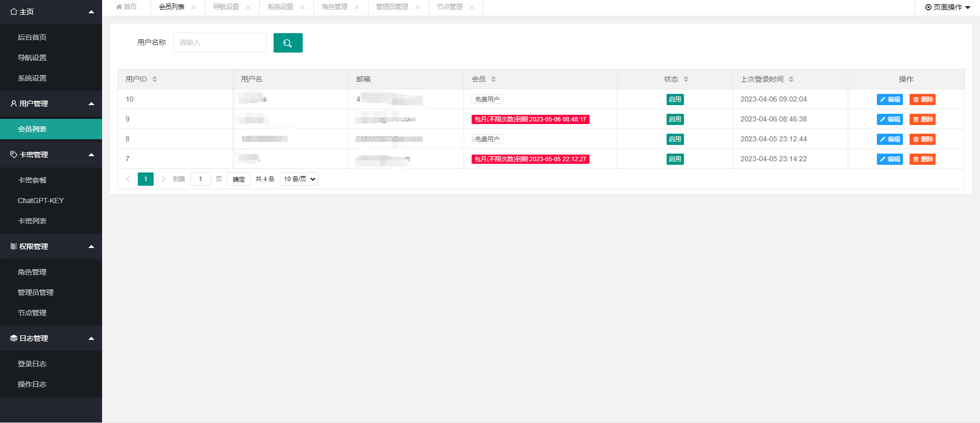Close the 管理员管理 tab
Viewport: 980px width, 423px height.
point(418,7)
